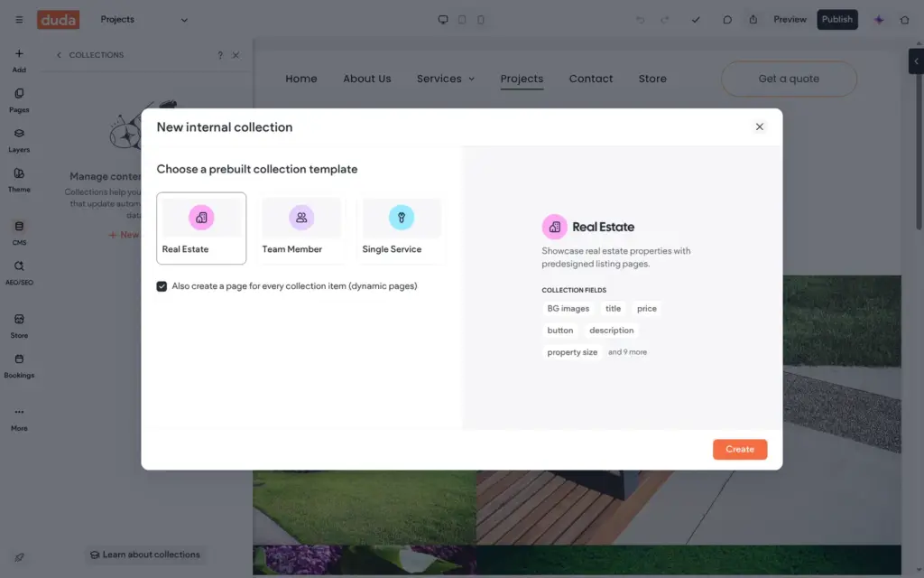Open the hamburger main menu

[19, 20]
